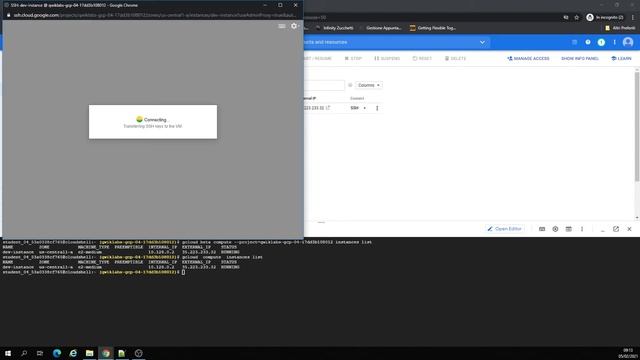
Task: Click the Cloud Console help icon
Action: (x=588, y=42)
